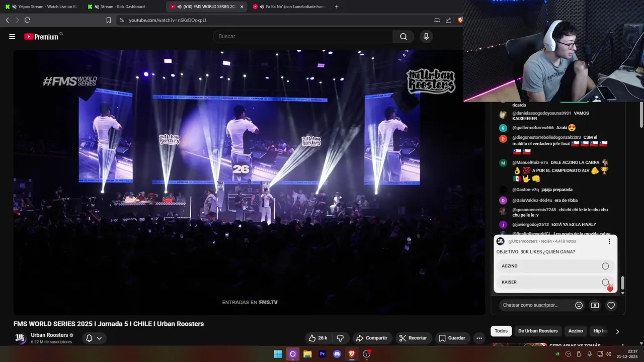Open the YouTube hamburger guide menu

coord(12,36)
